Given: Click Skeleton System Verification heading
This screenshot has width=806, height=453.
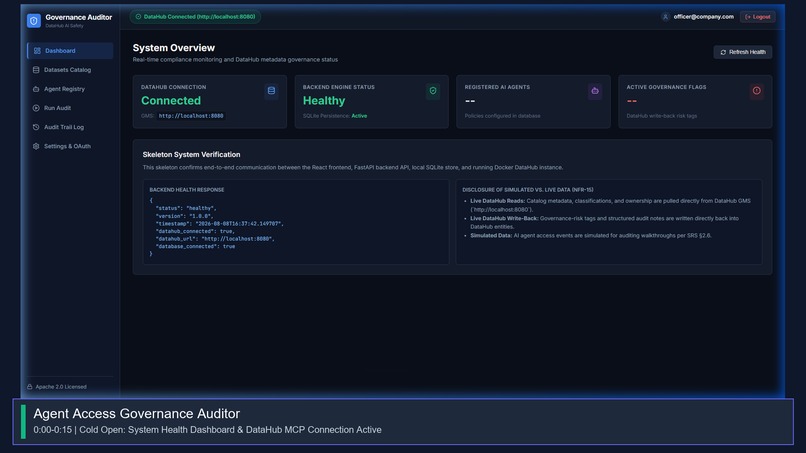Looking at the screenshot, I should point(191,154).
